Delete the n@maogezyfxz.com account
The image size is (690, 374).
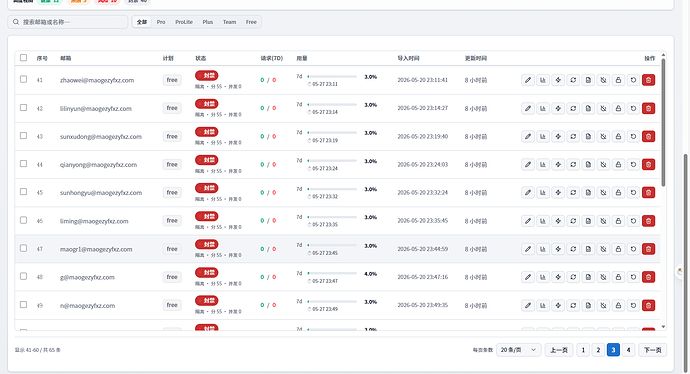point(648,305)
